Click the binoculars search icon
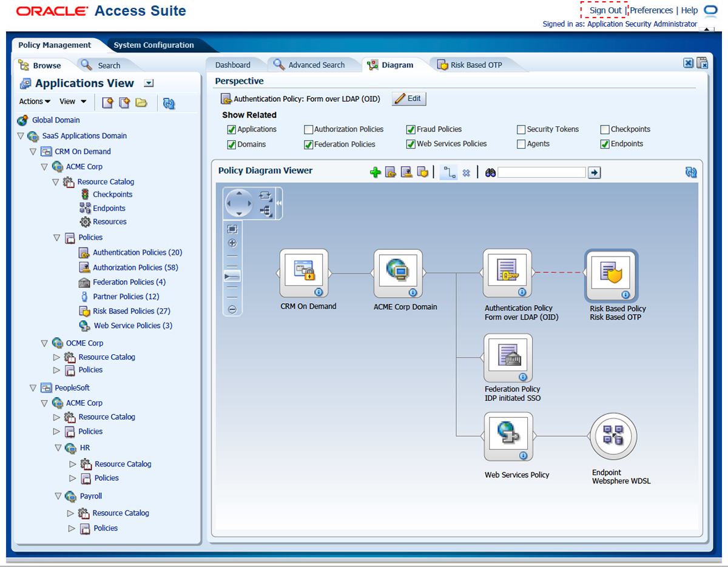This screenshot has width=728, height=567. click(x=490, y=173)
